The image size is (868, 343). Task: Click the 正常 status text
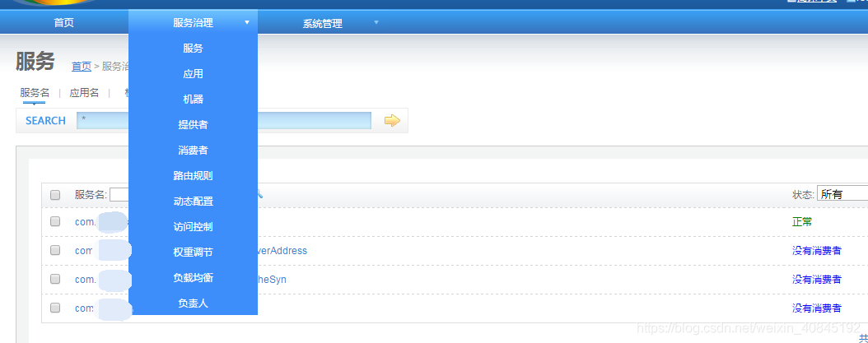[802, 222]
